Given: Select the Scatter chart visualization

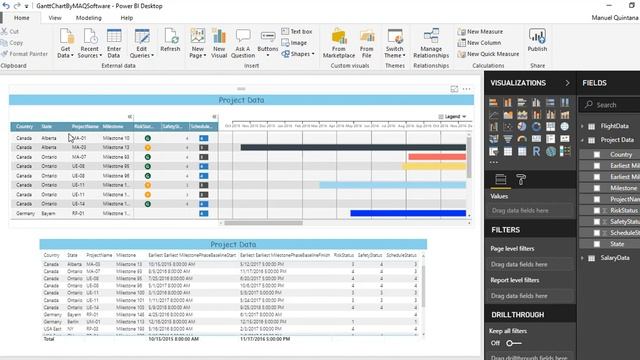Looking at the screenshot, I should [x=508, y=127].
